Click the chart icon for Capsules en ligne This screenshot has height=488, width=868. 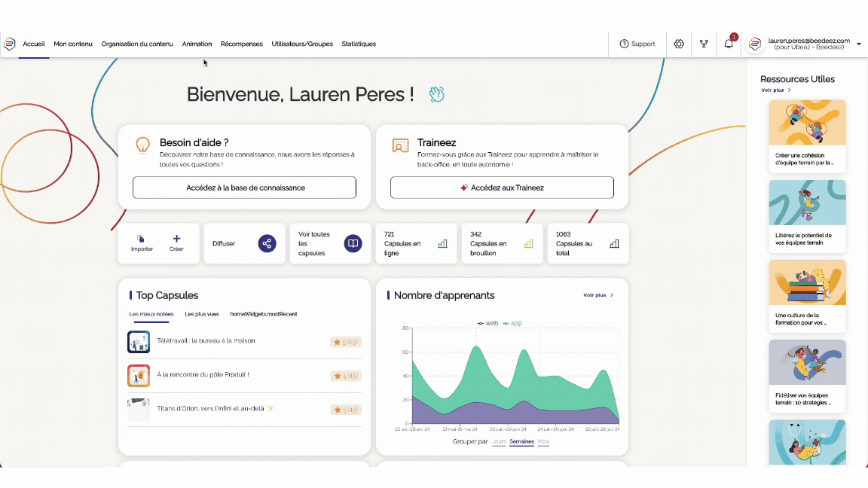click(442, 243)
